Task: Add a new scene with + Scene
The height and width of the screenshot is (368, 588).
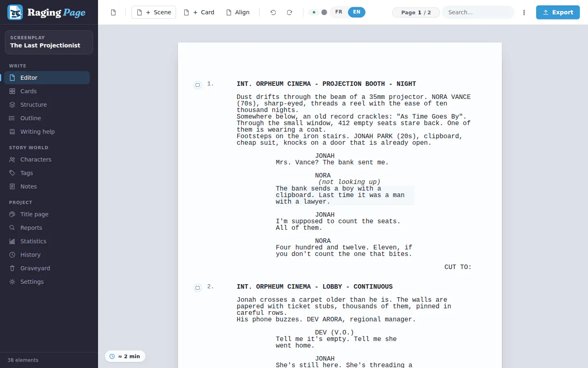Action: click(154, 12)
